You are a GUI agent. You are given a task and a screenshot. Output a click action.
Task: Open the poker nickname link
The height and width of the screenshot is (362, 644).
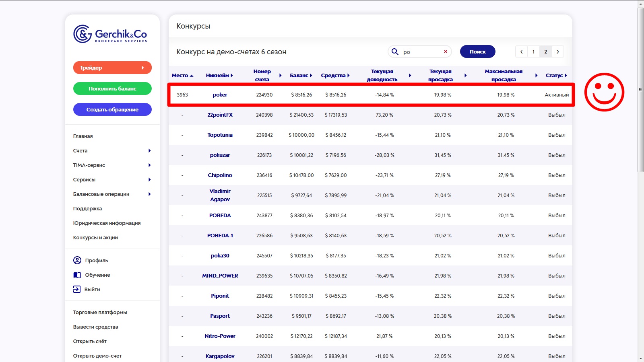pyautogui.click(x=220, y=95)
